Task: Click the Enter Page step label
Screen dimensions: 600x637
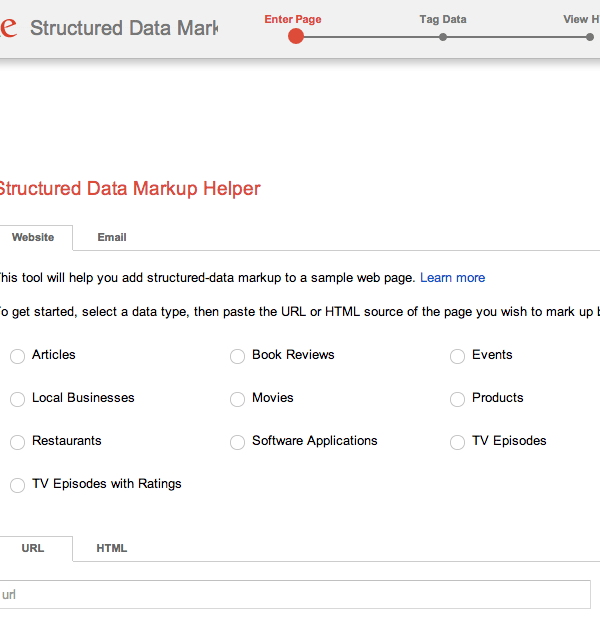Action: coord(293,19)
